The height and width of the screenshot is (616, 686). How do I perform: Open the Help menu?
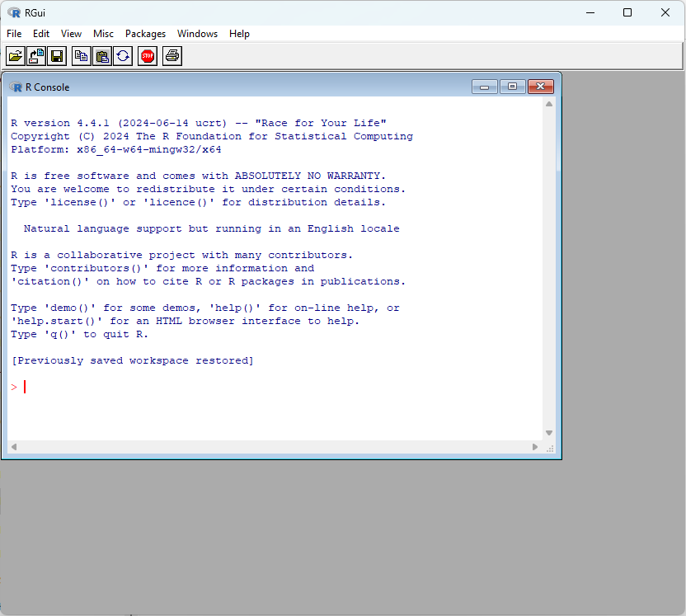click(239, 34)
